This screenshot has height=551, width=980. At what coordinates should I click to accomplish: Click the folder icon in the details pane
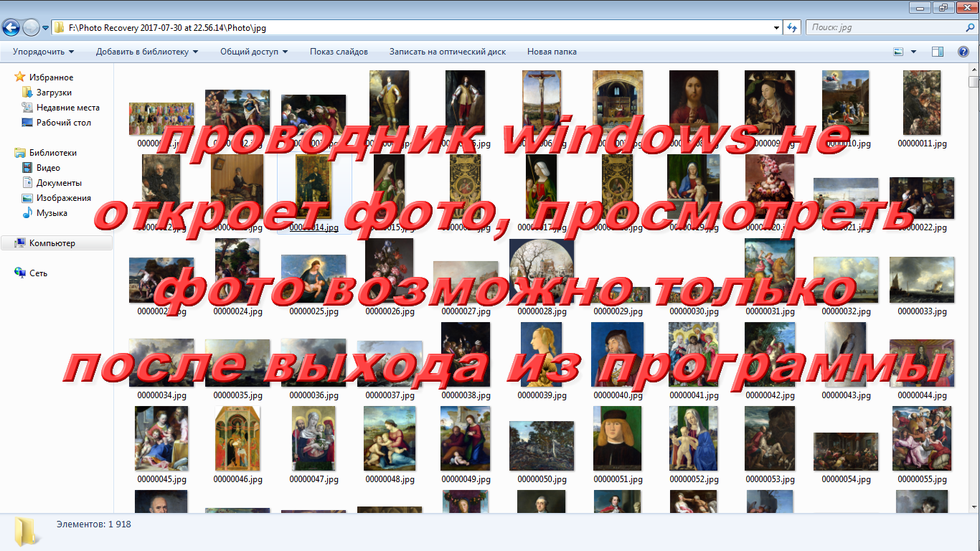coord(28,532)
